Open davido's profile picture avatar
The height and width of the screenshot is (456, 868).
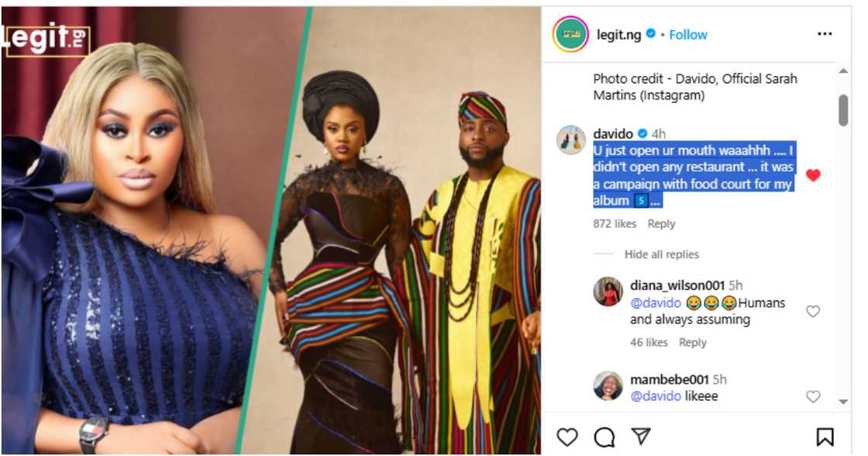coord(571,140)
